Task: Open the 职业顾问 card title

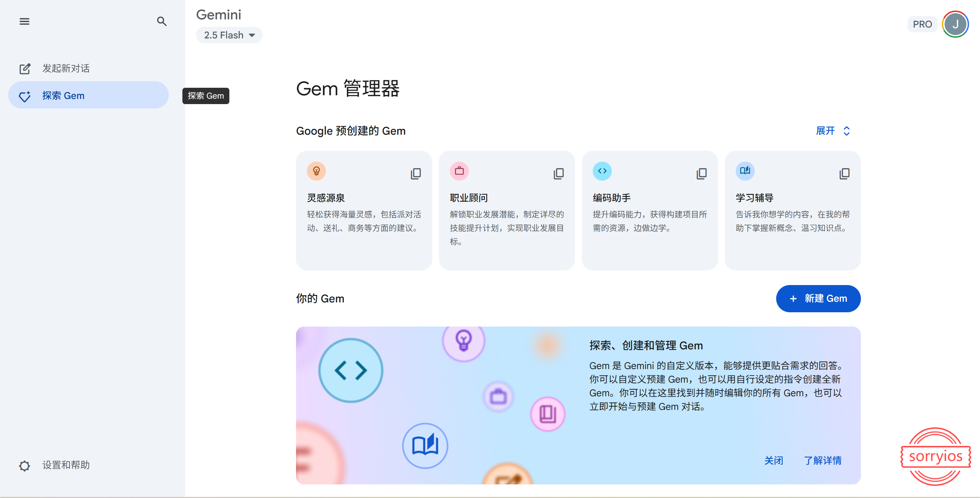Action: coord(469,198)
